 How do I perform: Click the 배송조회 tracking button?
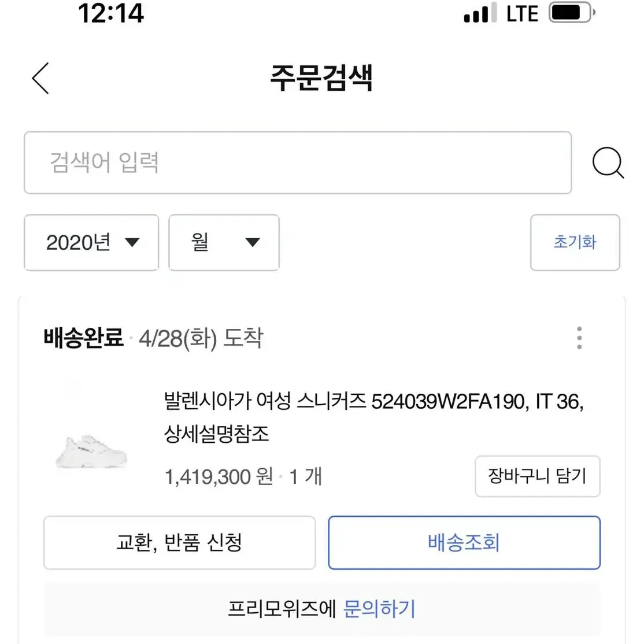click(x=464, y=543)
